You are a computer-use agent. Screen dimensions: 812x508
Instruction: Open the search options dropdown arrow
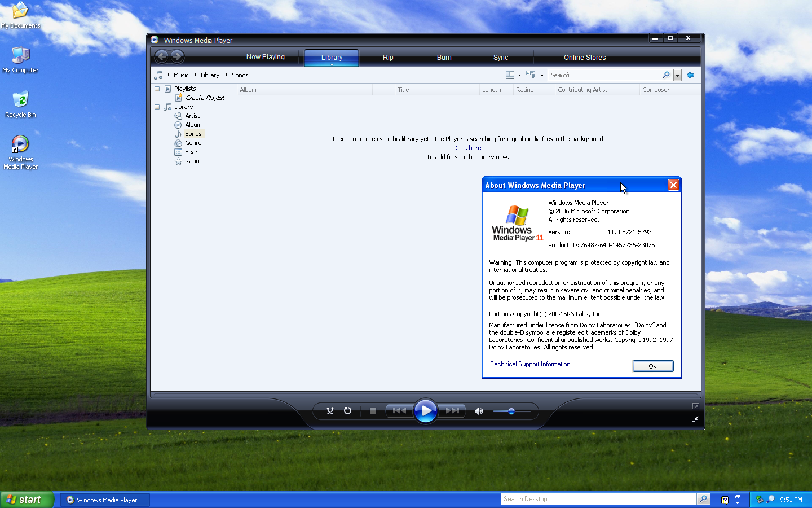pos(677,75)
